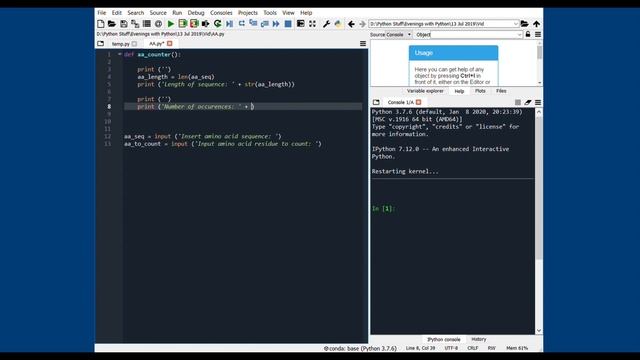Open the Source Console dropdown
The image size is (640, 360).
399,35
